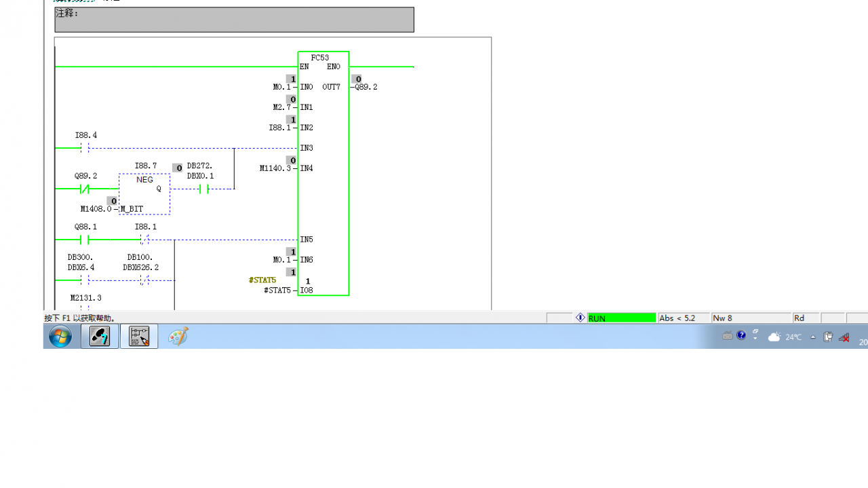Click the on-screen keyboard tray icon
This screenshot has height=488, width=868.
pyautogui.click(x=728, y=335)
